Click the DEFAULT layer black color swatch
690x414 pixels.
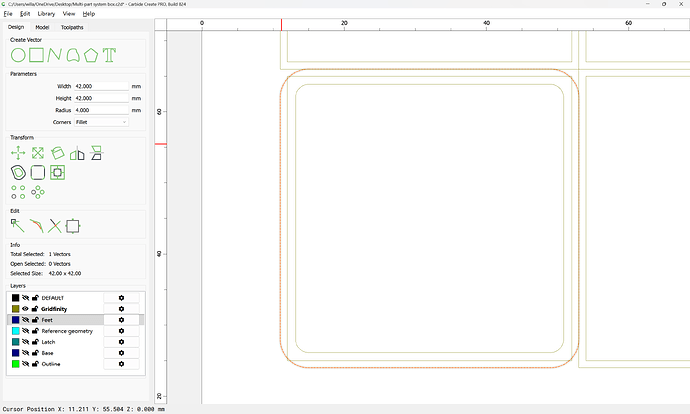15,298
